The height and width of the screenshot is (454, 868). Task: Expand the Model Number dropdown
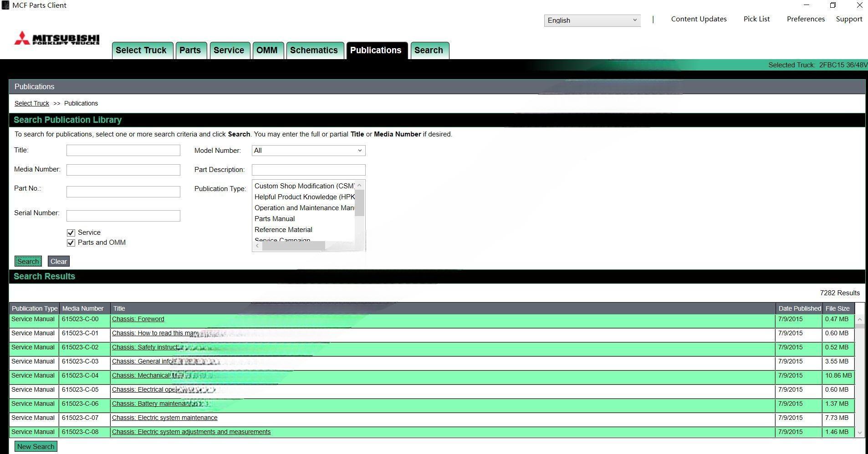coord(308,151)
